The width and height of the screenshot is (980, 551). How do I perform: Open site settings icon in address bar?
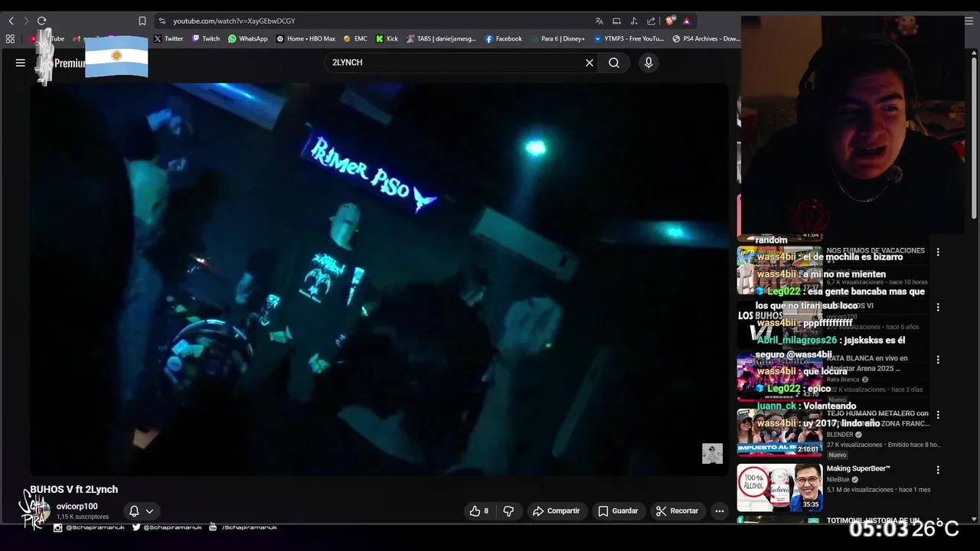point(162,21)
